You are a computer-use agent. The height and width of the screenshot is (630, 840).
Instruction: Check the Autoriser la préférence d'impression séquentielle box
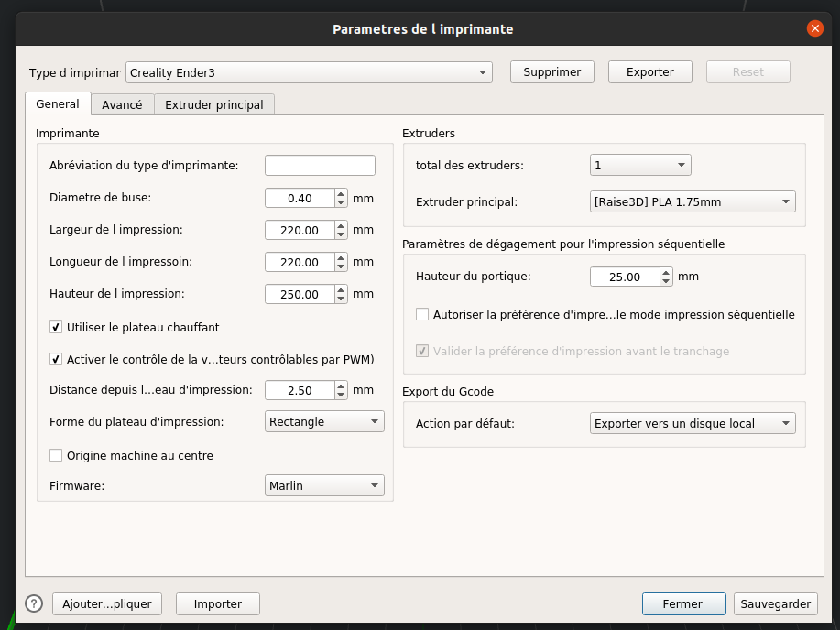422,314
